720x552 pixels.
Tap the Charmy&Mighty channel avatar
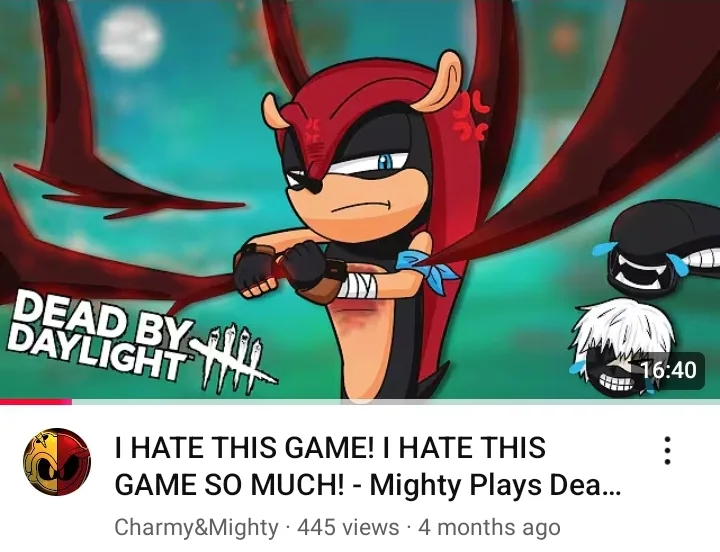click(57, 462)
